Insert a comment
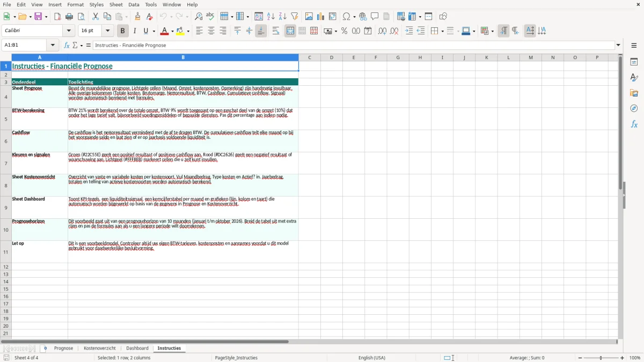This screenshot has height=362, width=644. click(x=375, y=17)
